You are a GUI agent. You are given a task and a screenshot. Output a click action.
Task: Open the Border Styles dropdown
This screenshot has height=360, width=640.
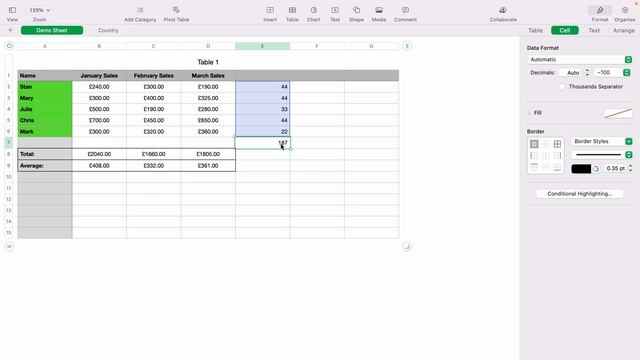[x=602, y=141]
